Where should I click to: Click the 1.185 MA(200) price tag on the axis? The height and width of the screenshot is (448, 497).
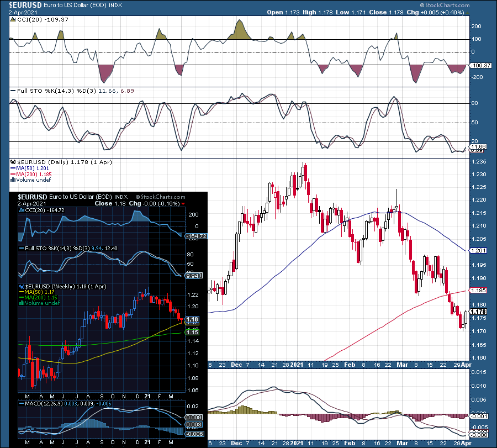[478, 290]
